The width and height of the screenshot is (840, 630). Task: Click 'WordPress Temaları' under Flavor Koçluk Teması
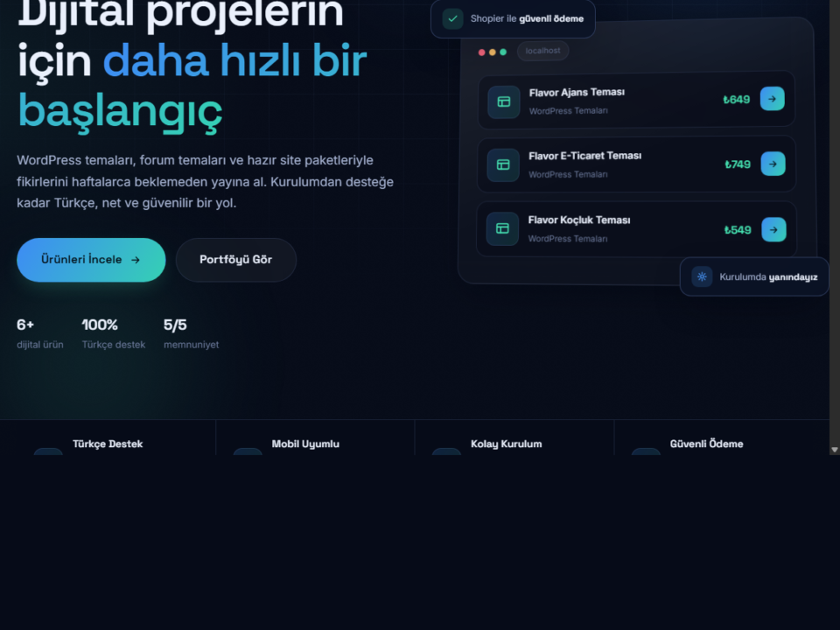568,239
